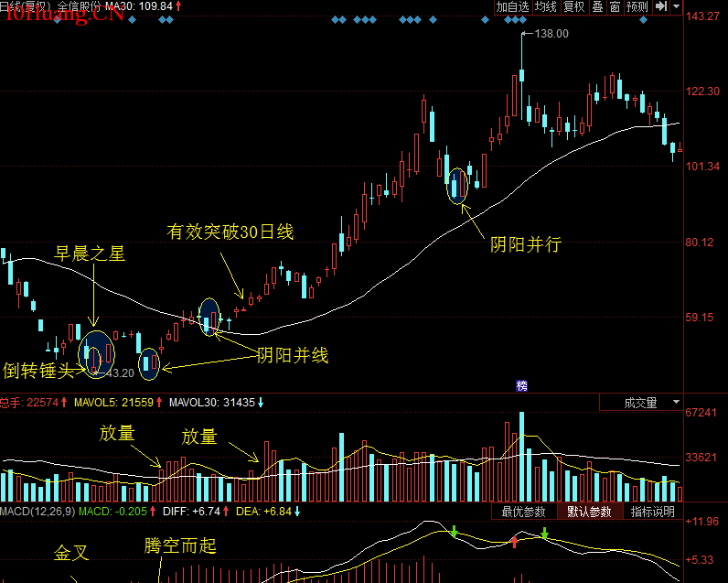Click the 80.12 price axis label
728x583 pixels.
[x=700, y=242]
